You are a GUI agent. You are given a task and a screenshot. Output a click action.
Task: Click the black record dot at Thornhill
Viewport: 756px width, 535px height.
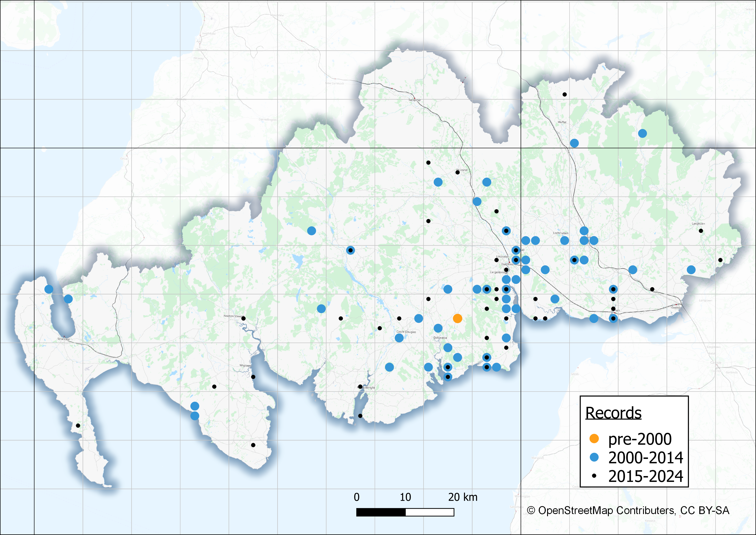457,172
